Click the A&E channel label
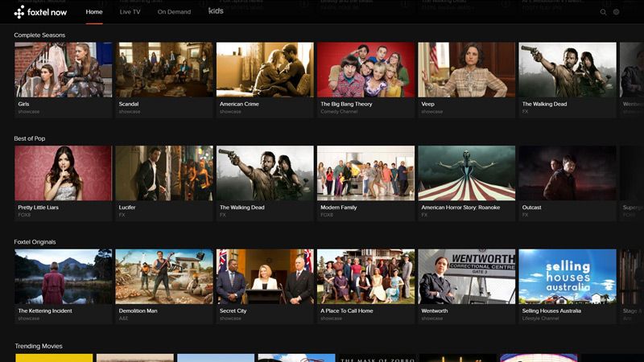This screenshot has width=644, height=362. (x=123, y=319)
